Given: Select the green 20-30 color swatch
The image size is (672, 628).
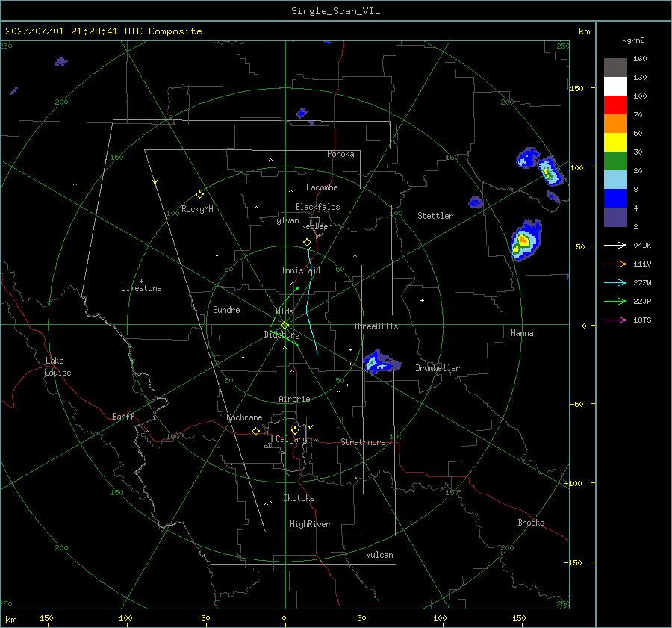Looking at the screenshot, I should tap(615, 161).
